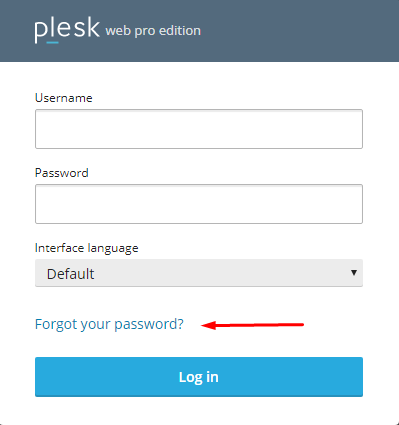This screenshot has width=399, height=425.
Task: Click the Username input field
Action: [199, 129]
